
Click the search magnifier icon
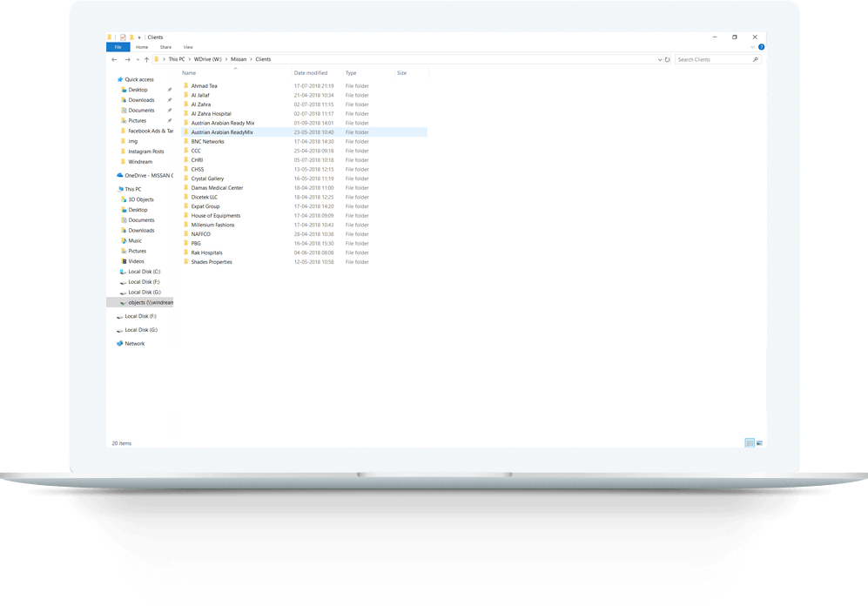pos(756,60)
